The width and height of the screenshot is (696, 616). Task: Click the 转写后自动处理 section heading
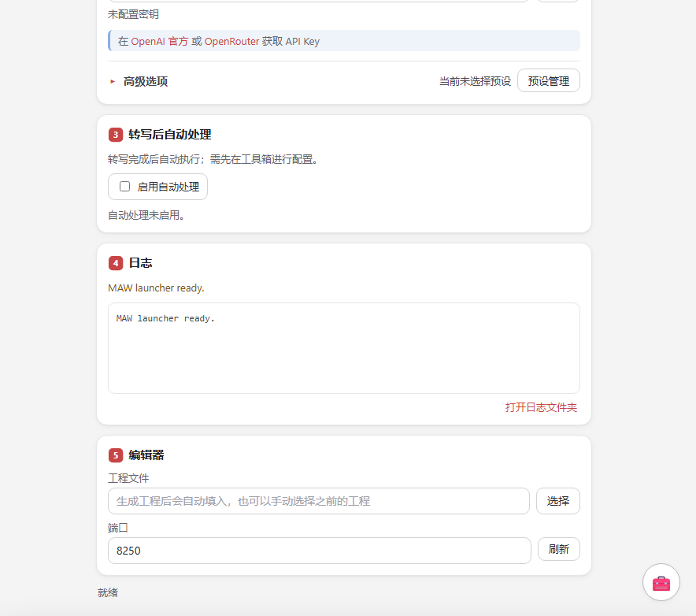169,135
